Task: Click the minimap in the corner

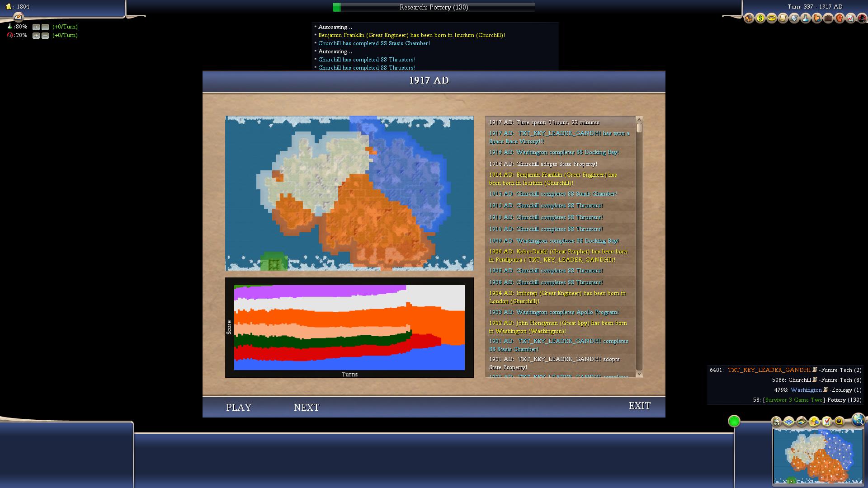Action: click(817, 456)
